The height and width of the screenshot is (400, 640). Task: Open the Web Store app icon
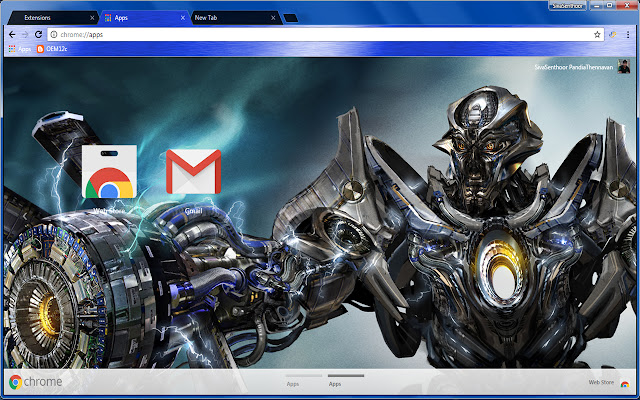pos(108,172)
